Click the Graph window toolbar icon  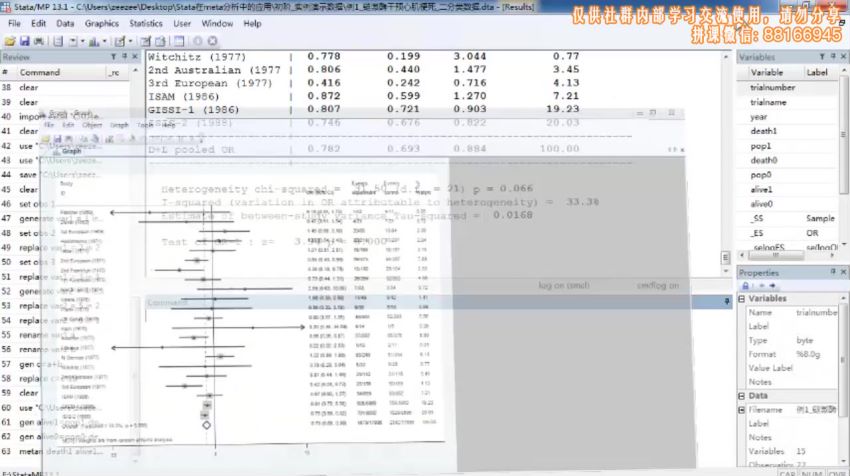click(x=94, y=41)
